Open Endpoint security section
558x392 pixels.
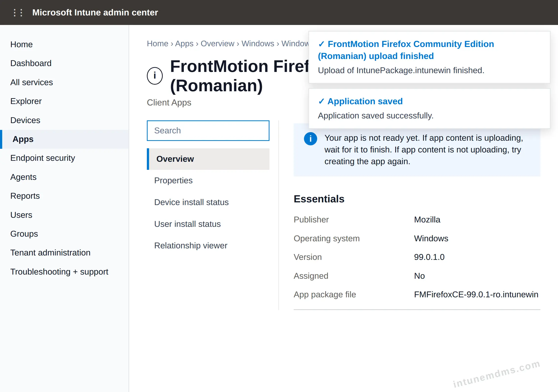click(x=43, y=158)
